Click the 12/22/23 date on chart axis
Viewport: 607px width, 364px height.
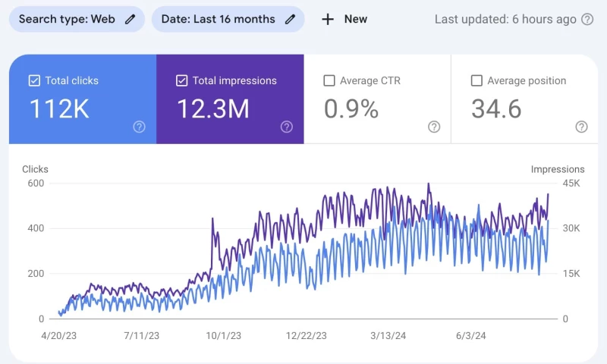[x=307, y=335]
